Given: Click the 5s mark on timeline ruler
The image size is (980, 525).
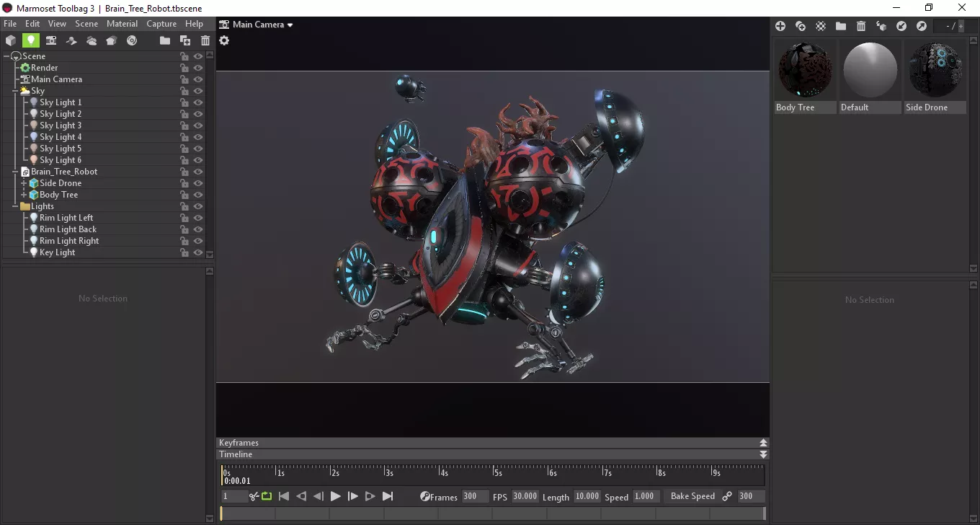Looking at the screenshot, I should tap(494, 472).
